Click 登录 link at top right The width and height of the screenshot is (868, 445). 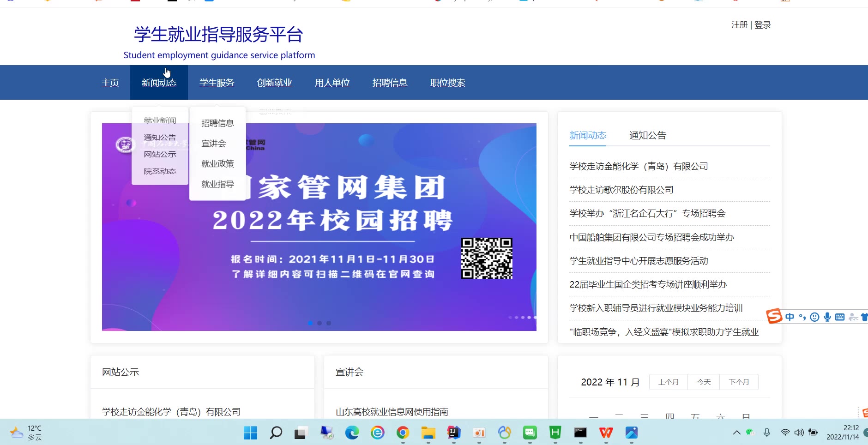tap(763, 25)
